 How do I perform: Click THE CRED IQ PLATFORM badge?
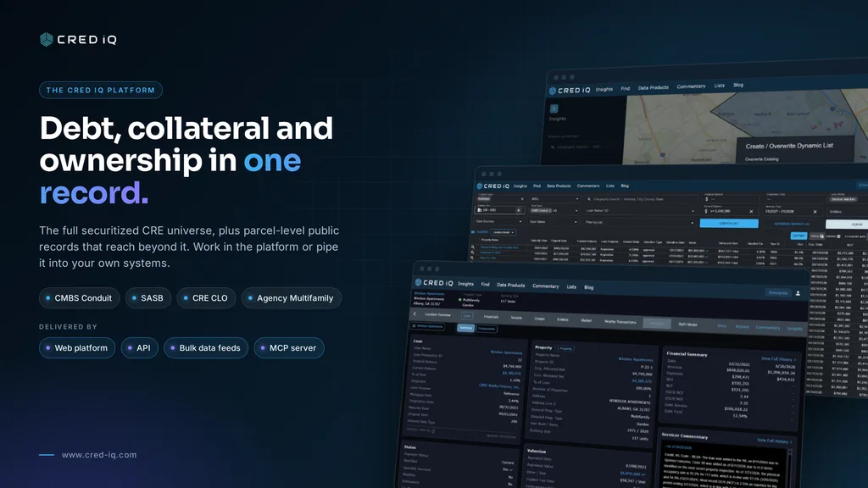pyautogui.click(x=101, y=90)
